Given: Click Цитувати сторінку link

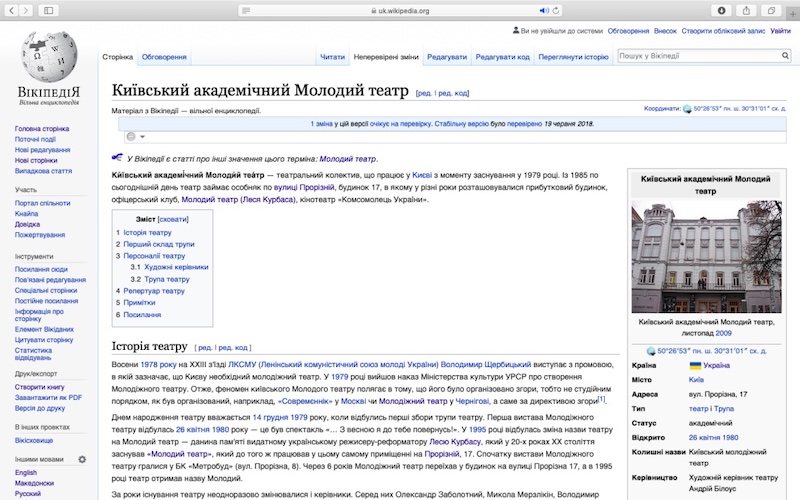Looking at the screenshot, I should click(44, 340).
